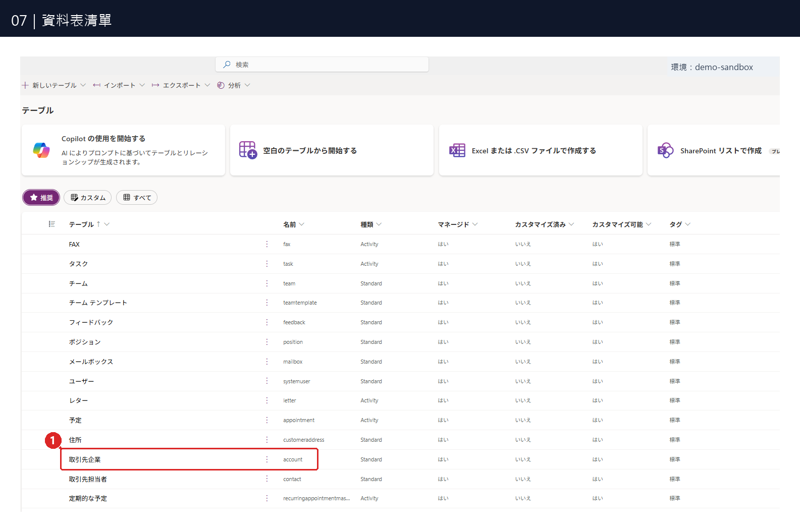Image resolution: width=800 pixels, height=532 pixels.
Task: Select the カスタム filter tab
Action: coord(88,198)
